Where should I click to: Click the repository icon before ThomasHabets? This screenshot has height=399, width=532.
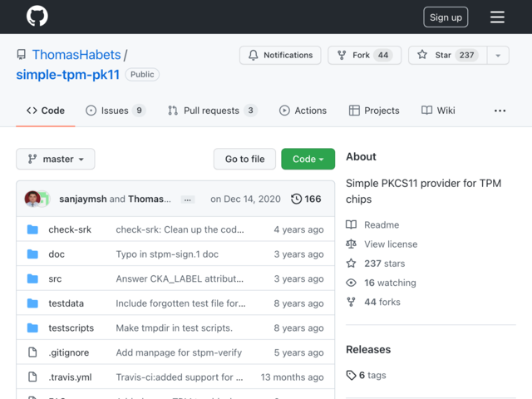[x=22, y=55]
